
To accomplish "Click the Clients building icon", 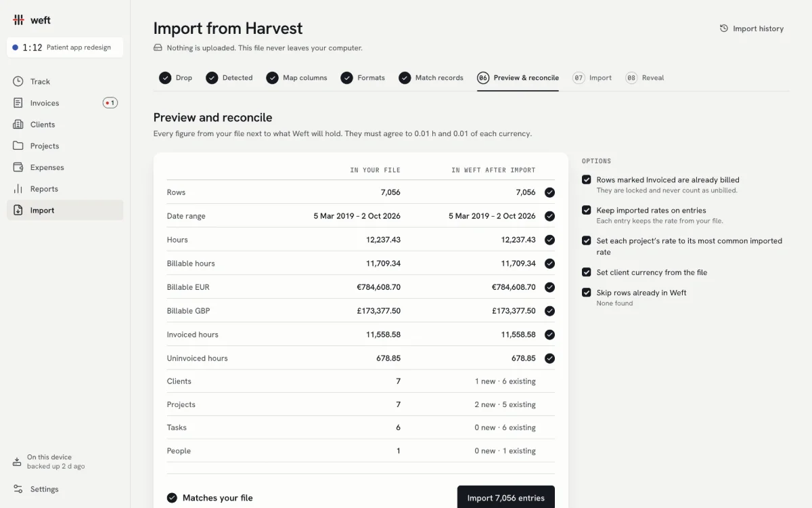I will (18, 125).
